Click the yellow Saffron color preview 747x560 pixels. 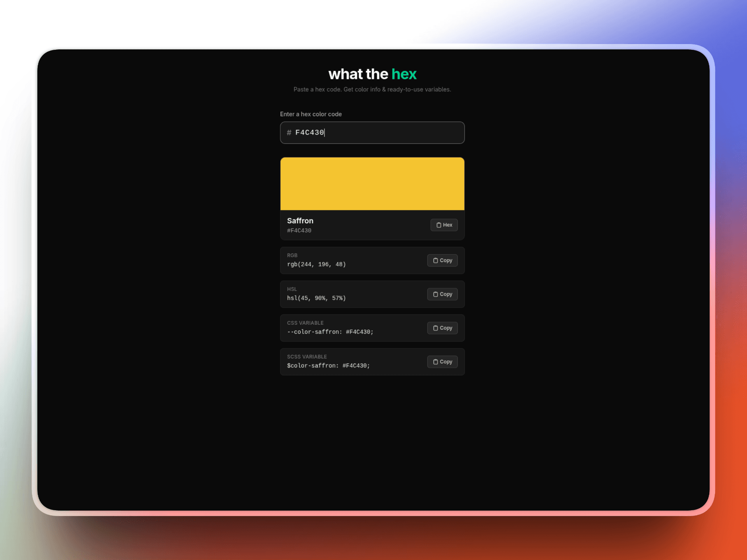pyautogui.click(x=372, y=183)
